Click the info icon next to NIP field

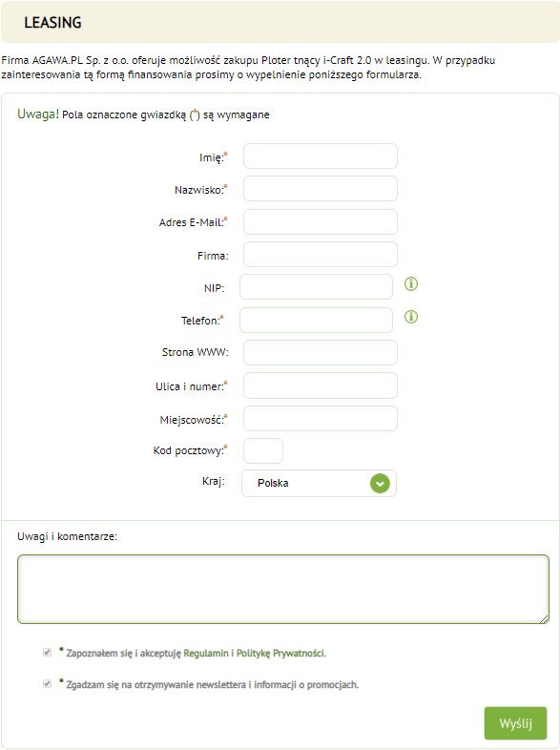[x=411, y=284]
